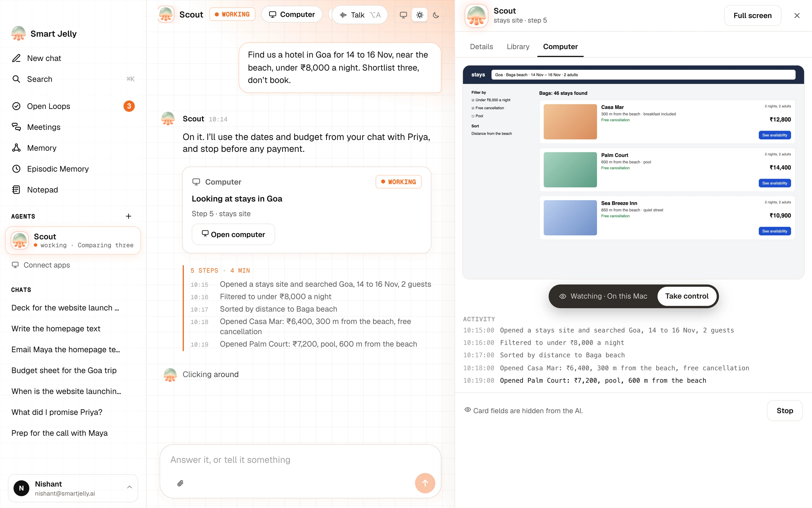Click the Palm Court hotel thumbnail

570,170
